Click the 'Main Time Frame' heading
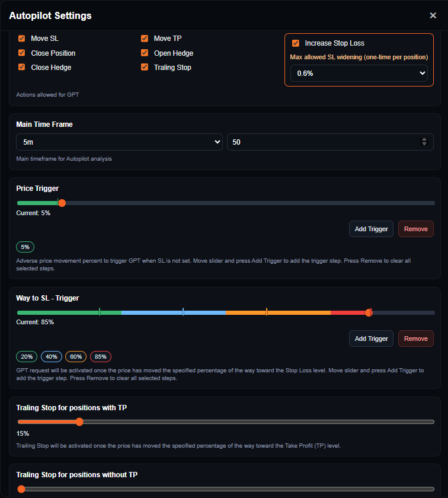Image resolution: width=448 pixels, height=498 pixels. click(x=44, y=124)
